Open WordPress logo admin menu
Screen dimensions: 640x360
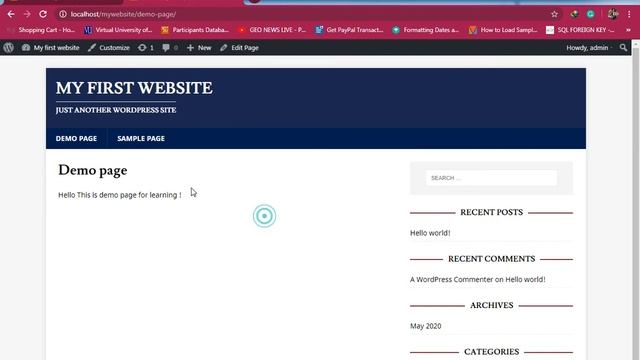pos(9,48)
